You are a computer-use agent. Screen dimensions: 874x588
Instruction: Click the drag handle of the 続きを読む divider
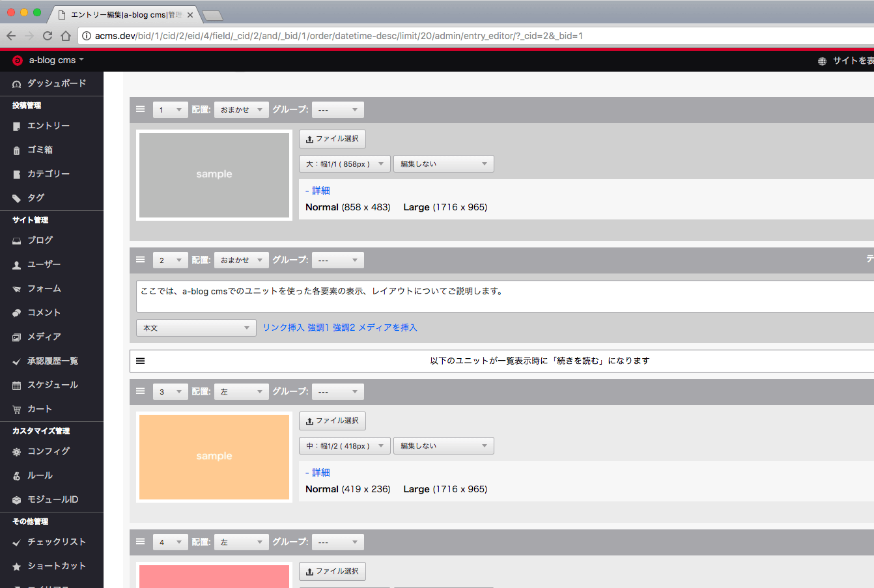140,361
